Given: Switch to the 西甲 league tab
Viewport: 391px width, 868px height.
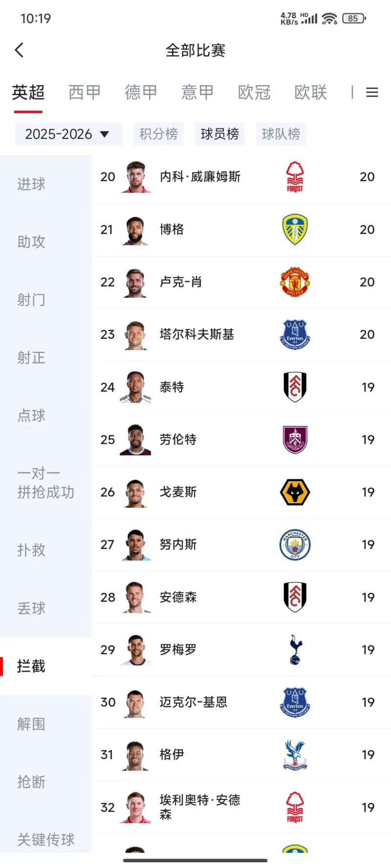Looking at the screenshot, I should 85,92.
